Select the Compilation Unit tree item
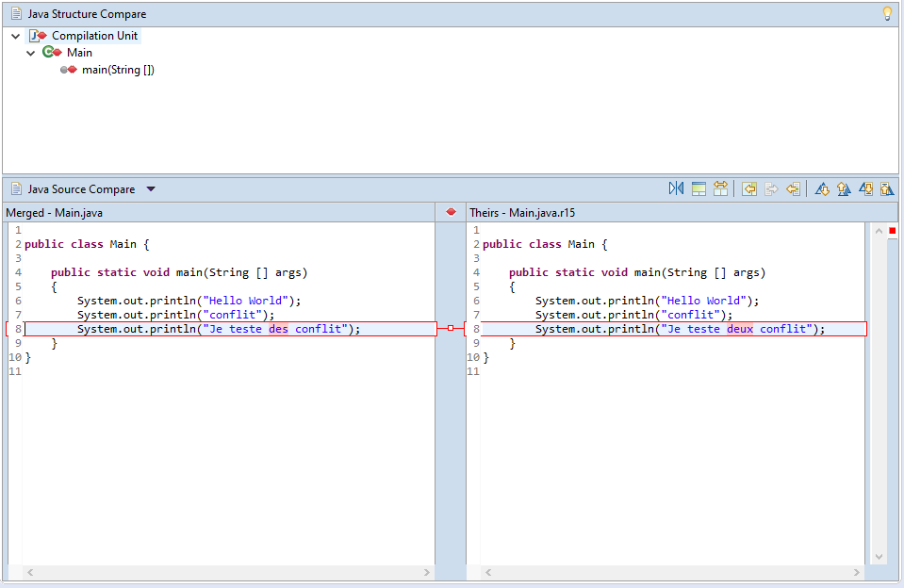This screenshot has width=904, height=588. pyautogui.click(x=94, y=36)
